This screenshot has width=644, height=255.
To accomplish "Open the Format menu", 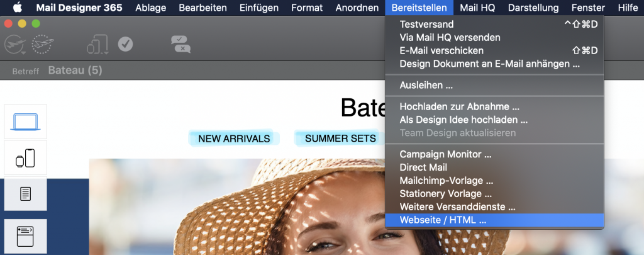I will [307, 8].
